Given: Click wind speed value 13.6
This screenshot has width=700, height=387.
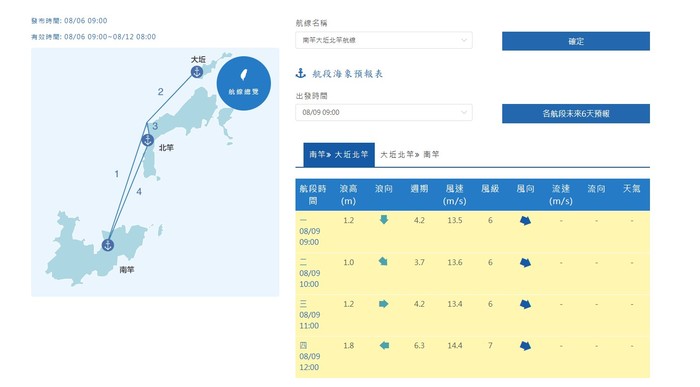Looking at the screenshot, I should click(x=454, y=262).
